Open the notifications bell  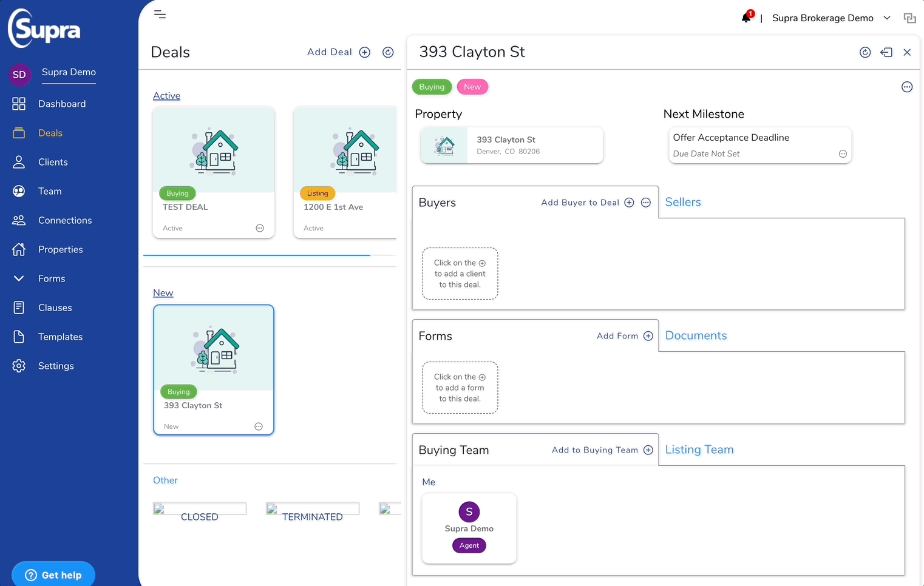(747, 17)
